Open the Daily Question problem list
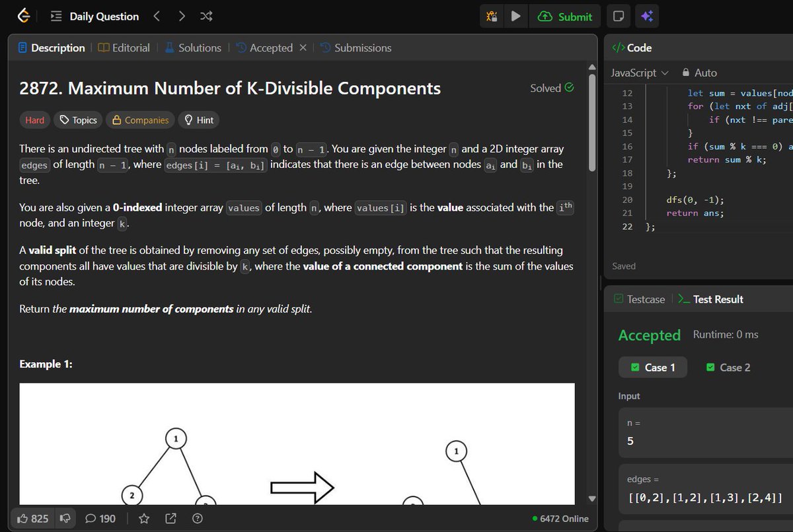The image size is (793, 532). click(x=94, y=17)
